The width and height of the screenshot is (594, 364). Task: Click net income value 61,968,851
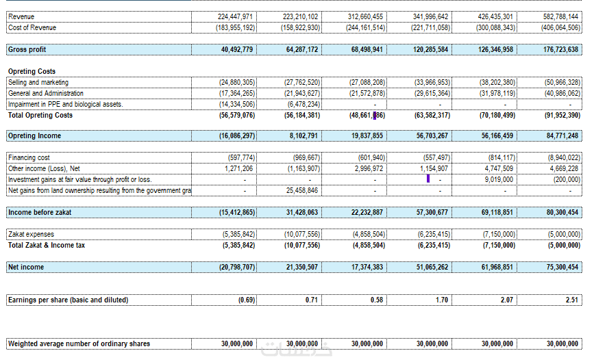point(497,268)
